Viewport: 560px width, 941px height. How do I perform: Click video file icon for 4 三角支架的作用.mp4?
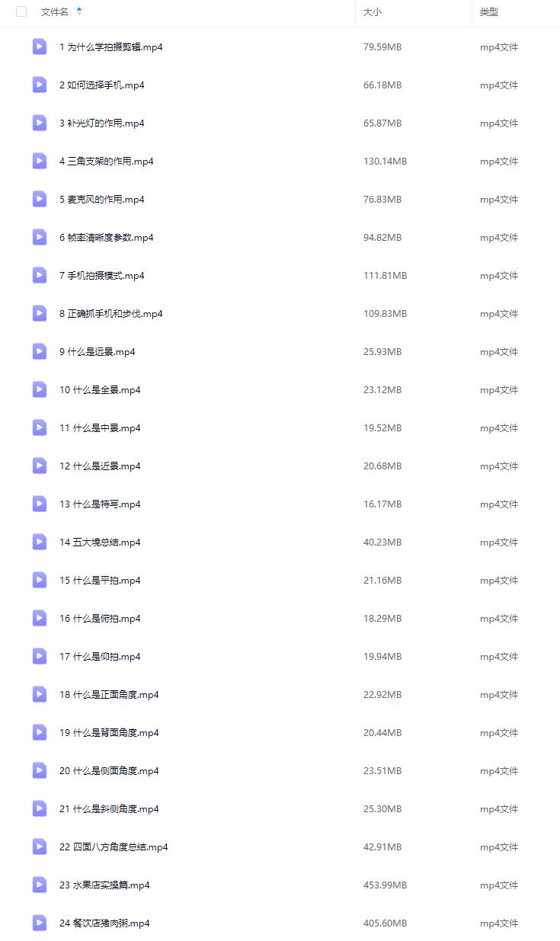(40, 161)
